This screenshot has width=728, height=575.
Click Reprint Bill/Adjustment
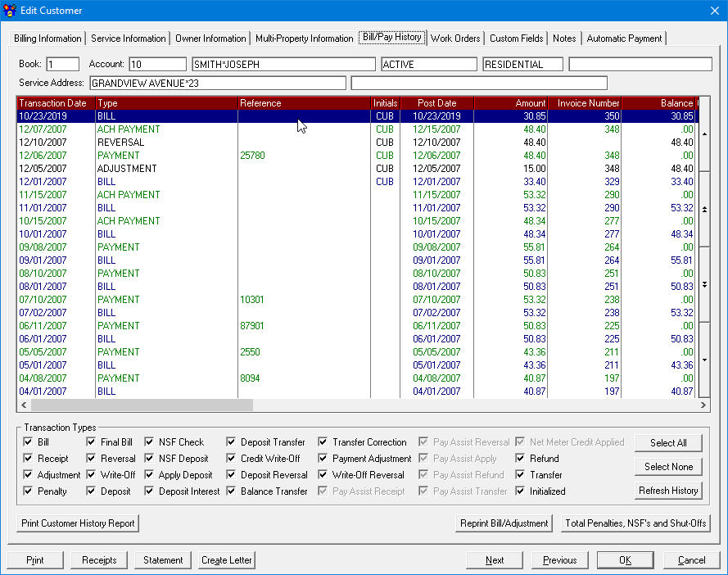503,523
